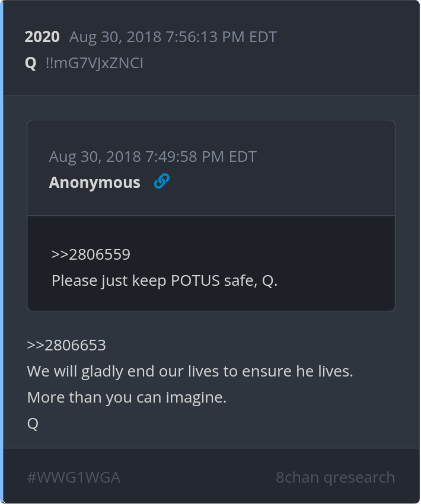421x504 pixels.
Task: Click the text "Please just keep POTUS safe, Q."
Action: click(164, 280)
